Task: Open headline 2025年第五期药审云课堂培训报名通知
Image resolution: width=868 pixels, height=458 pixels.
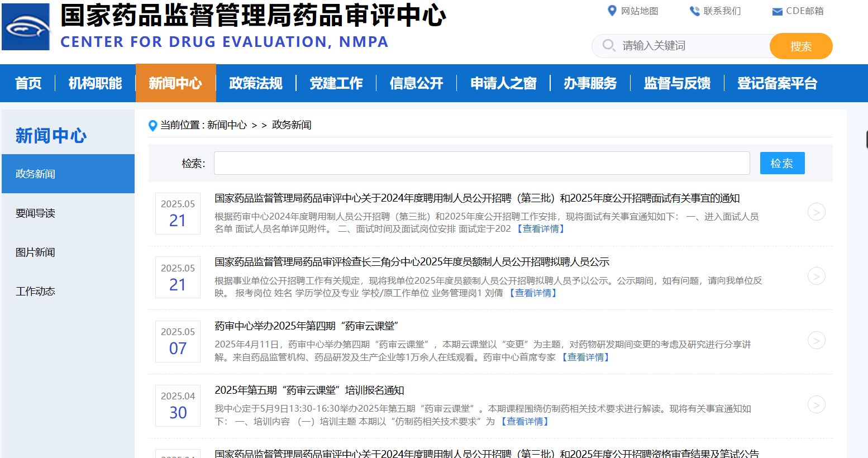Action: point(309,390)
